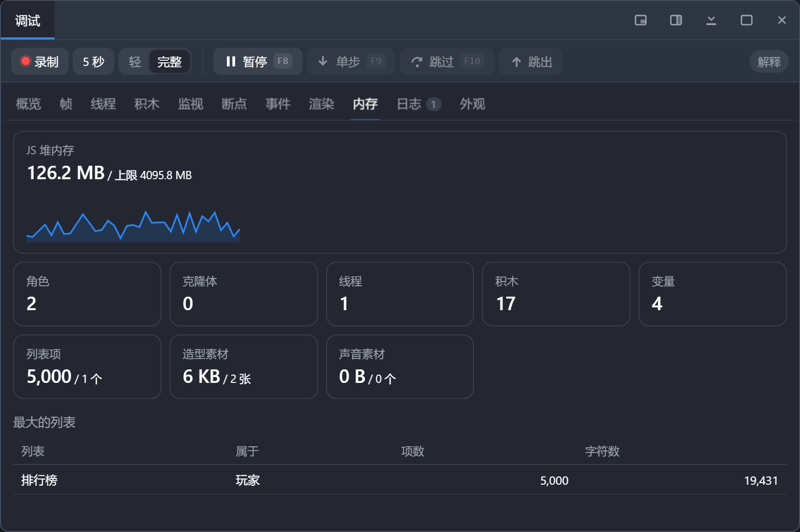This screenshot has width=800, height=532.
Task: Step once using the 单步 button
Action: pos(351,61)
